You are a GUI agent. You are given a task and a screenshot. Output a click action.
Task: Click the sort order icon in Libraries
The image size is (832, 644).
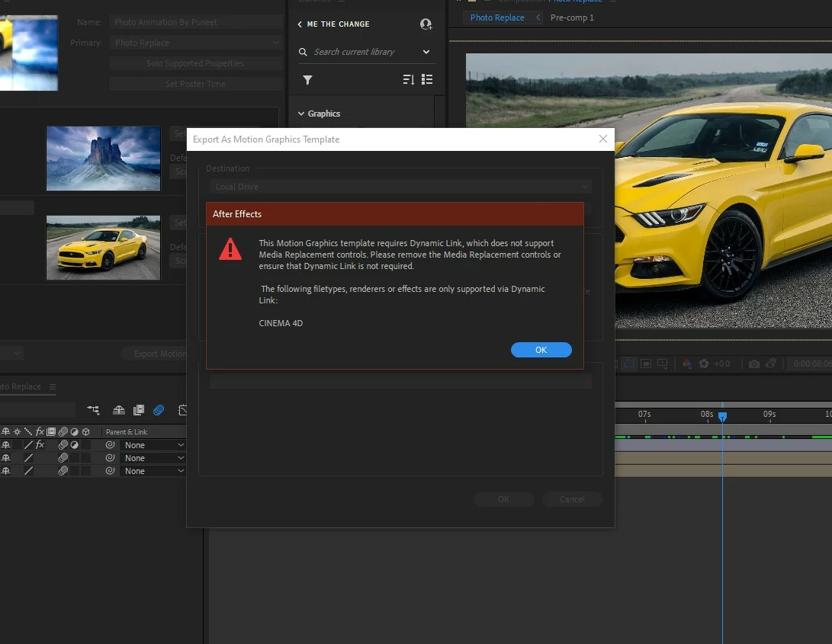pyautogui.click(x=408, y=79)
